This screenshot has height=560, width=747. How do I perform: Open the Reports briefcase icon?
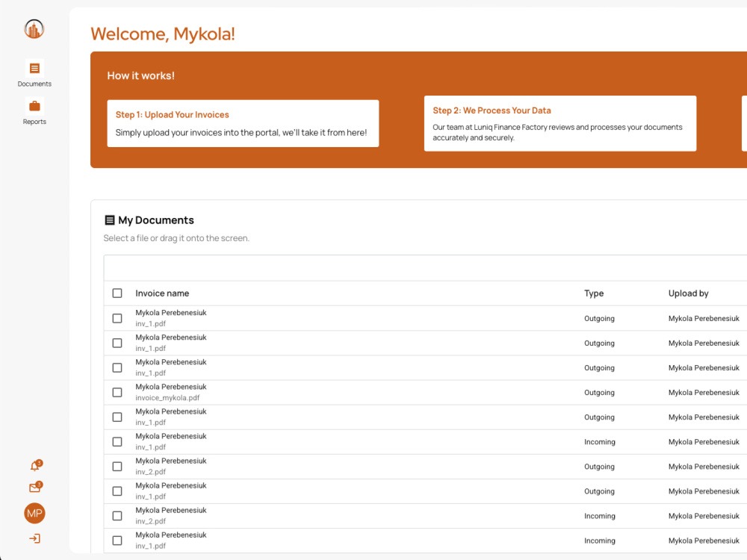34,106
